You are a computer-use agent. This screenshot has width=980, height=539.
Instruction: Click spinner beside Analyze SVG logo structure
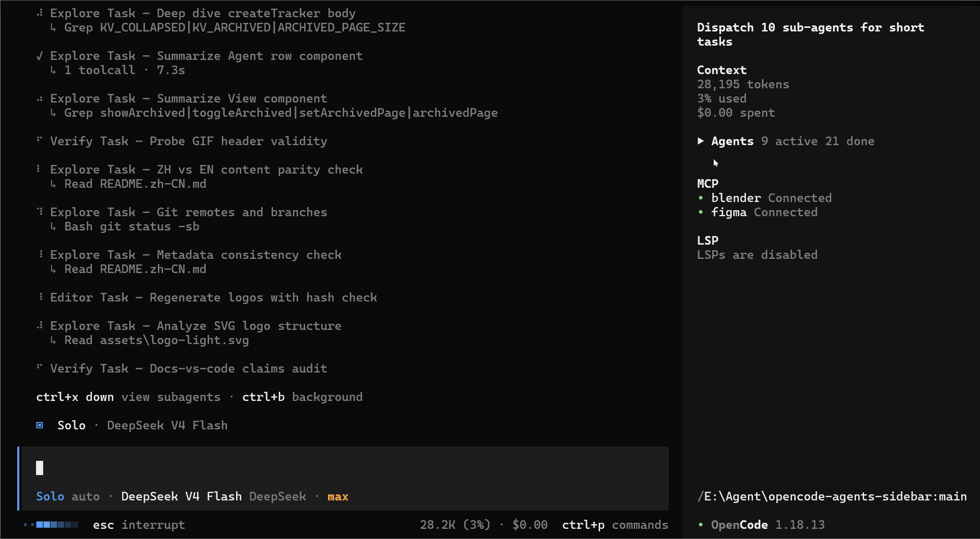click(40, 325)
